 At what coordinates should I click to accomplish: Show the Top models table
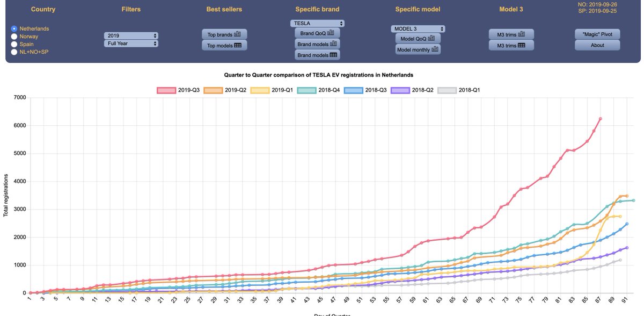pos(224,46)
